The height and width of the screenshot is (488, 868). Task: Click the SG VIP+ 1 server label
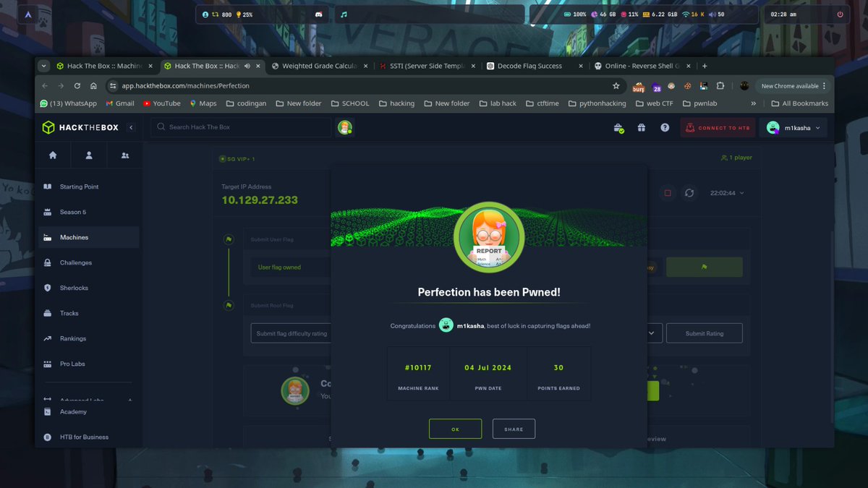(237, 159)
